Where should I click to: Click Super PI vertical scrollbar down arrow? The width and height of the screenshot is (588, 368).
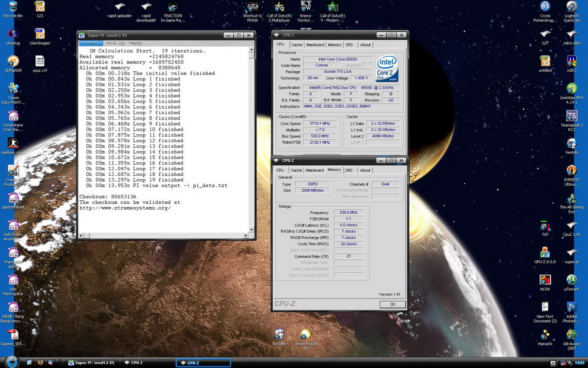click(251, 230)
